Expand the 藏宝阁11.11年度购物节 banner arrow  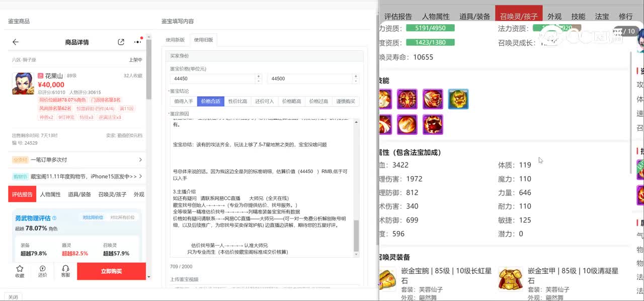coord(140,176)
